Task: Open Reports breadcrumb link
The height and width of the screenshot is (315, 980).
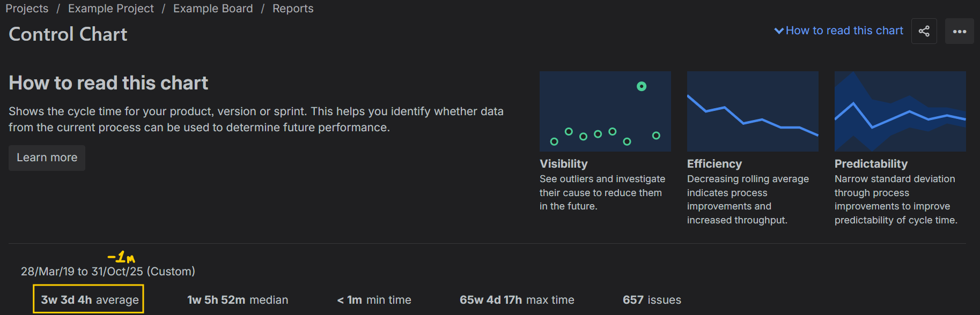Action: coord(293,9)
